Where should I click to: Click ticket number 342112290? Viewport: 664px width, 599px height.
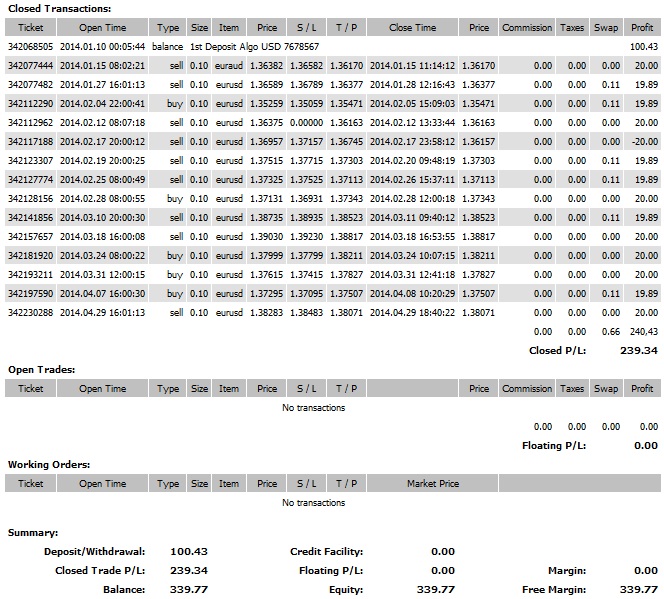click(30, 104)
